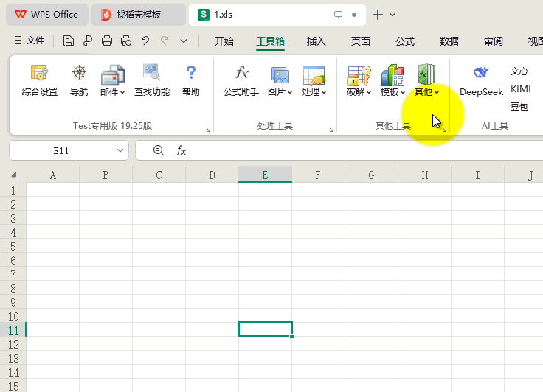Open the DeepSeek AI tool

click(481, 80)
